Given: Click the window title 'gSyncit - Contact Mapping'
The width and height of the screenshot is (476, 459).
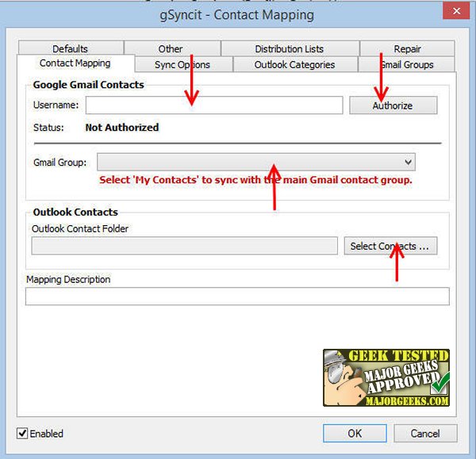Looking at the screenshot, I should pyautogui.click(x=236, y=15).
